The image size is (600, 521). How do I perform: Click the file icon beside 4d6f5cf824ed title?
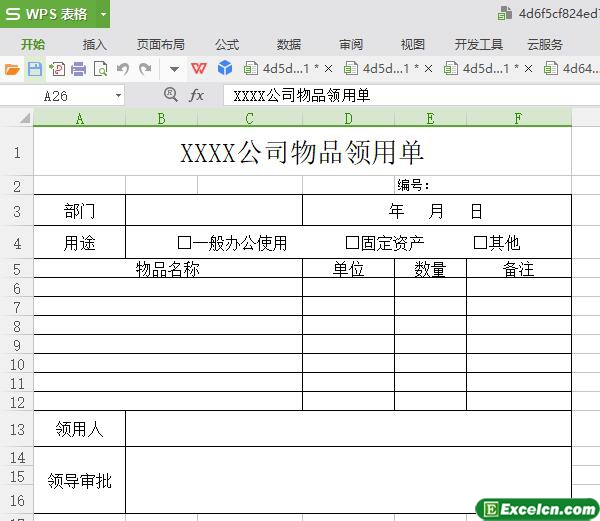click(505, 14)
